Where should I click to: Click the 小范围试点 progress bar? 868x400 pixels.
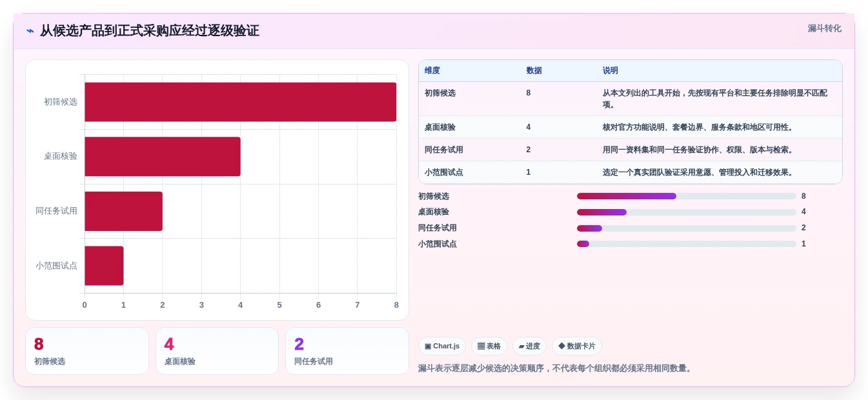point(687,244)
